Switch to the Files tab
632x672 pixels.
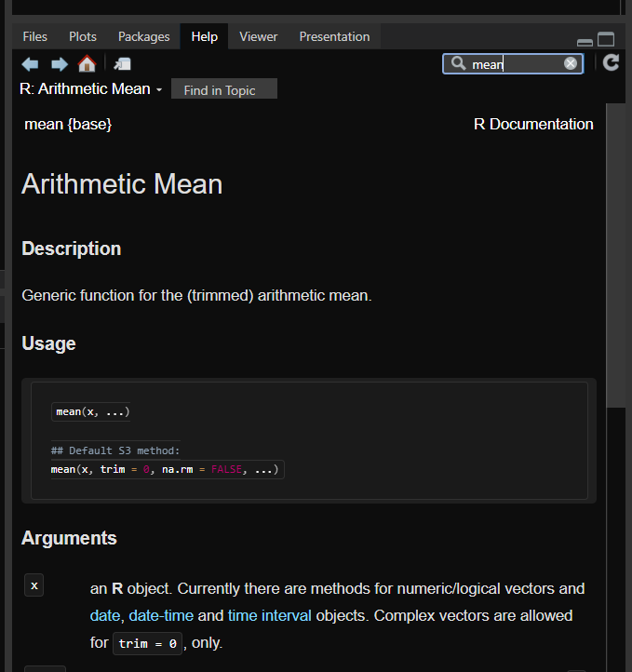pos(35,36)
